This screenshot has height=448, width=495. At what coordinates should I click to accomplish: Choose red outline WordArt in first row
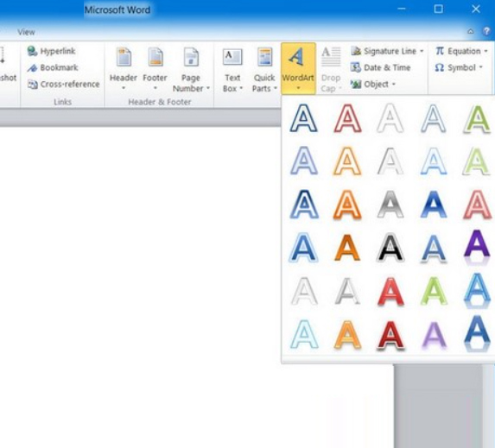[x=347, y=117]
